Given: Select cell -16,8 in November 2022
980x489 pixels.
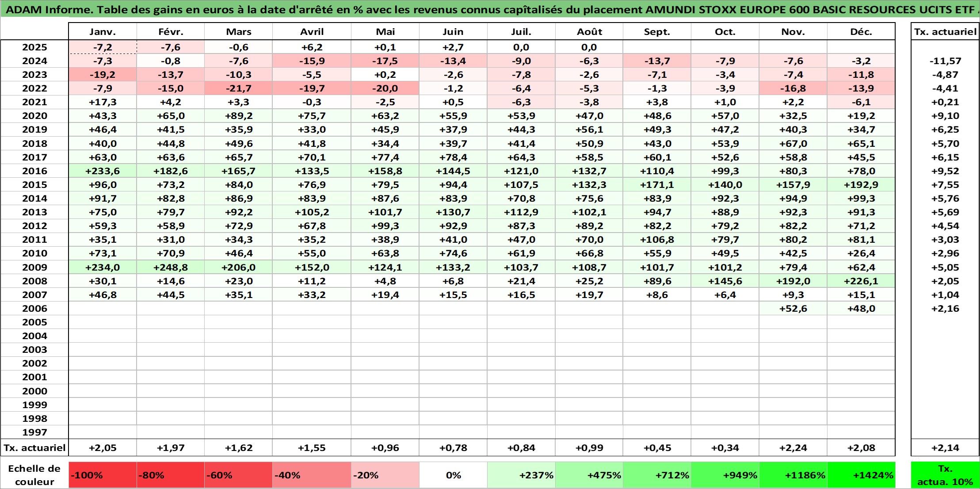Looking at the screenshot, I should tap(793, 88).
